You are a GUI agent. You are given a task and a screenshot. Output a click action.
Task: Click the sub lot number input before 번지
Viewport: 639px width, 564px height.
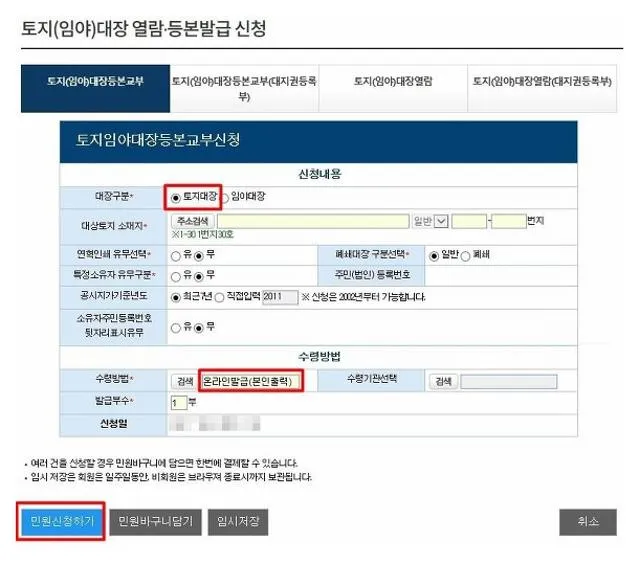click(509, 221)
